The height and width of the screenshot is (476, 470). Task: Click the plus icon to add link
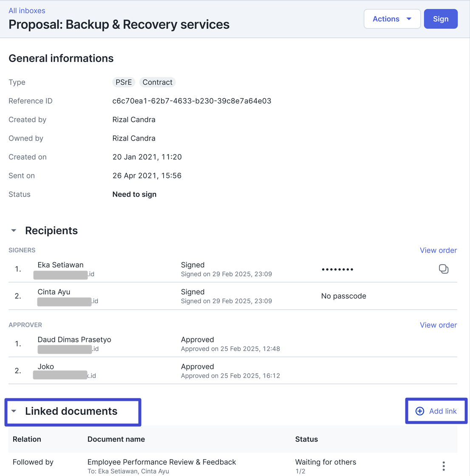[x=419, y=411]
